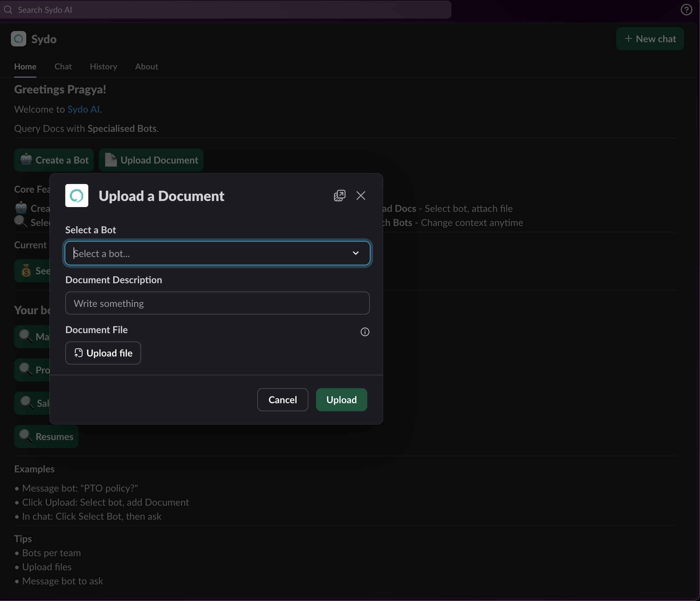This screenshot has width=700, height=601.
Task: Open the History tab
Action: tap(103, 67)
